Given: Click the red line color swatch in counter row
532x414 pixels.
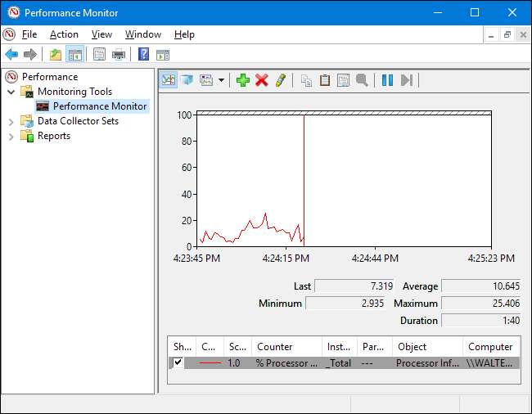Looking at the screenshot, I should coord(211,362).
